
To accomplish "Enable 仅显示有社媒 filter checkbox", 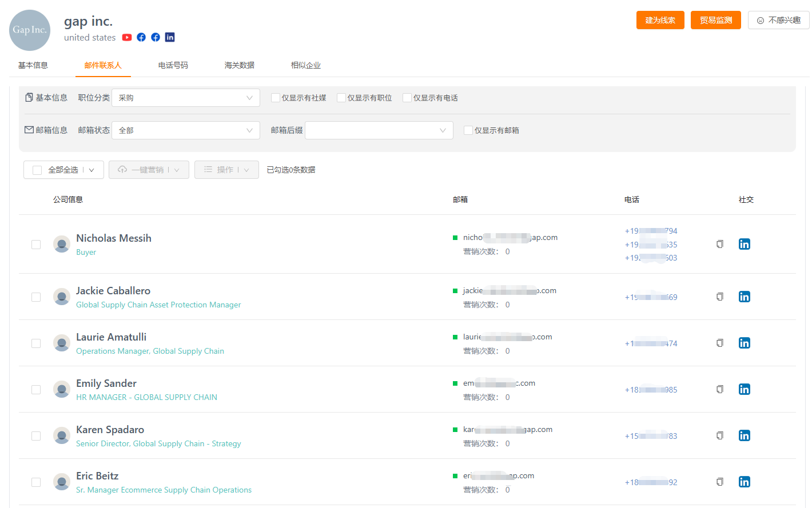I will (276, 98).
